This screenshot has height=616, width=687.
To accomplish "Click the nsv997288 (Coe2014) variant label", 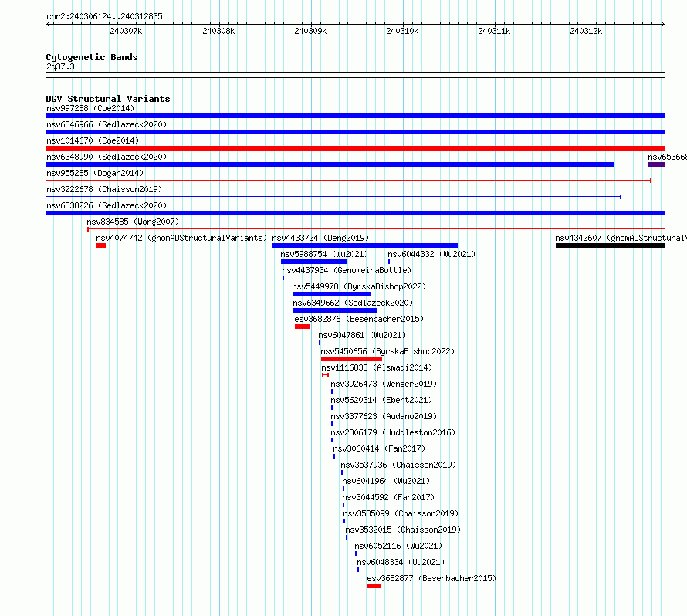I will pyautogui.click(x=90, y=108).
